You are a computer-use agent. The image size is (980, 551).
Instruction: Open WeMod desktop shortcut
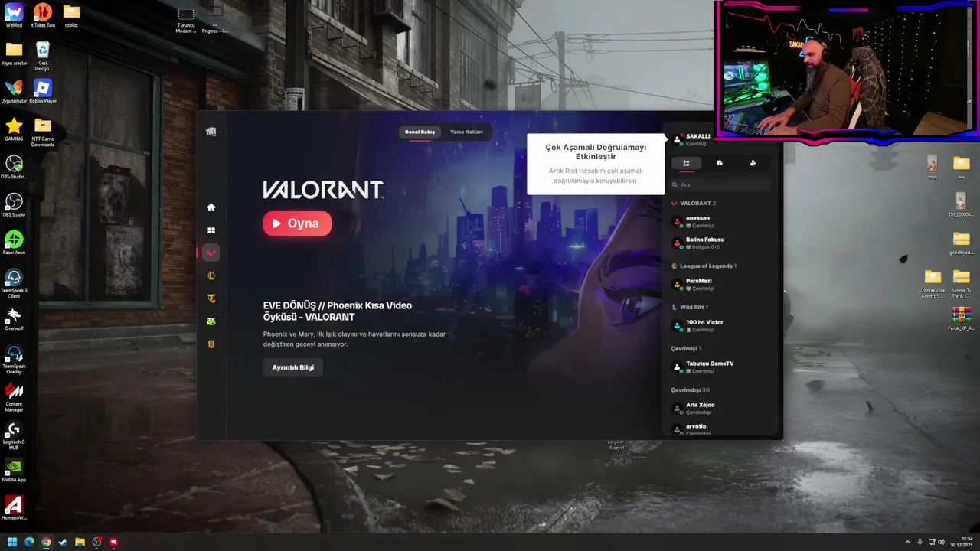pyautogui.click(x=14, y=15)
